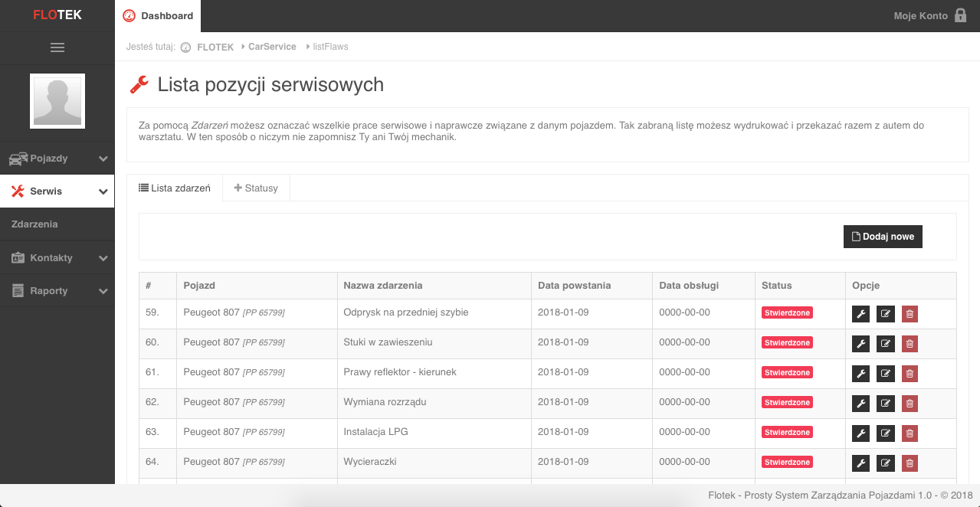Open service wrench for Instalacja LPG
This screenshot has height=507, width=980.
pos(860,433)
